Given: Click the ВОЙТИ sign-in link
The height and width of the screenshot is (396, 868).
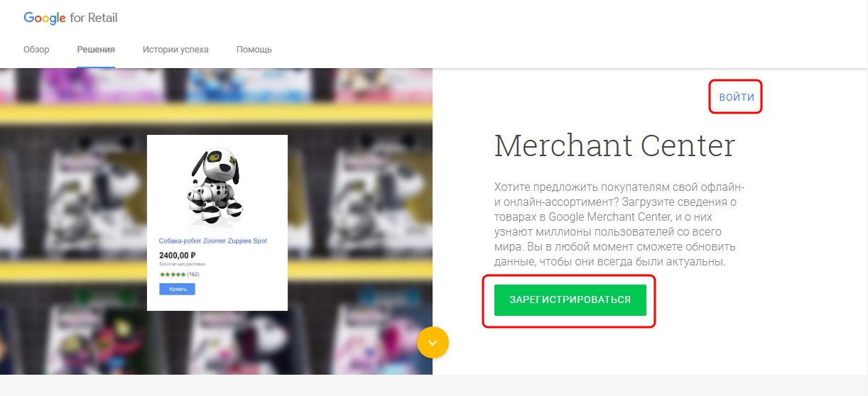Looking at the screenshot, I should tap(737, 97).
